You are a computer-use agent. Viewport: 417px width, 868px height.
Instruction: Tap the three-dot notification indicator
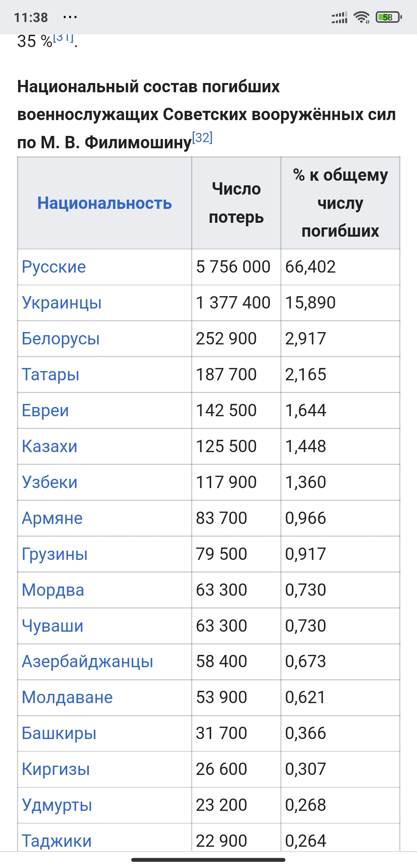click(x=70, y=17)
